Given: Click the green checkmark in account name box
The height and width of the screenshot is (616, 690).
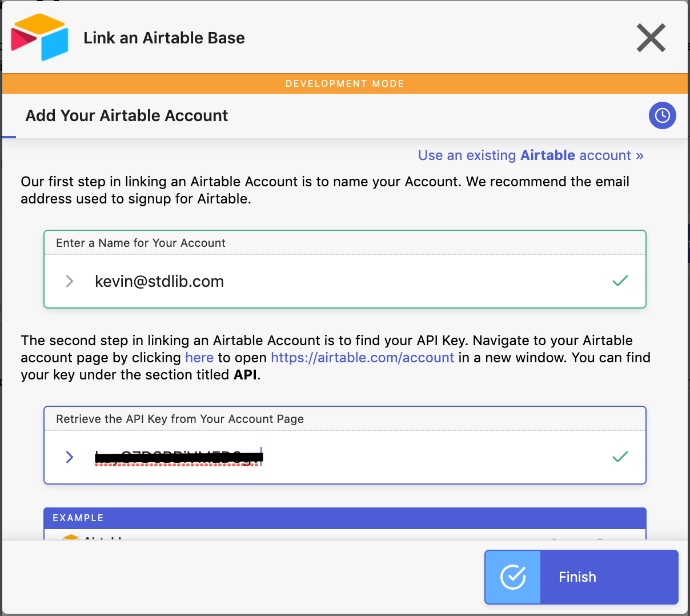Looking at the screenshot, I should pos(620,281).
